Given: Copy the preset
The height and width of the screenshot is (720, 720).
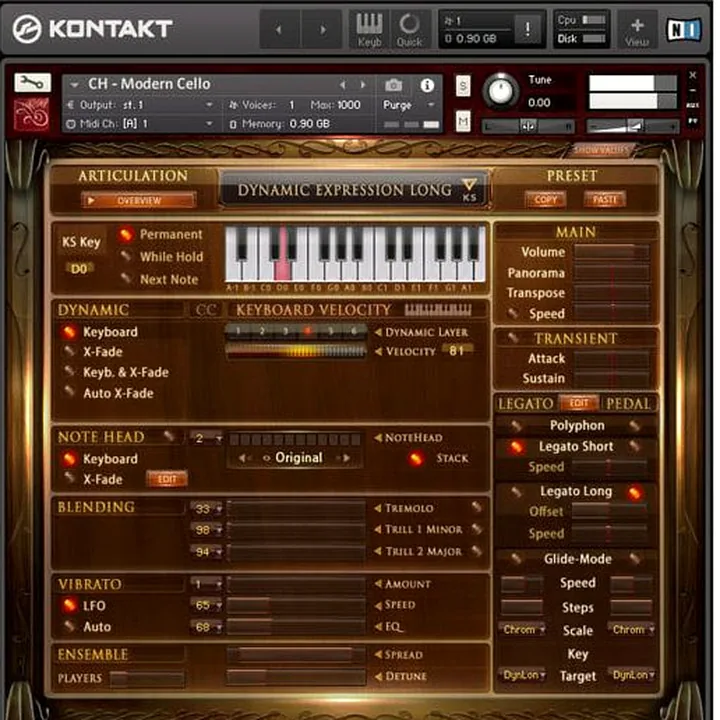Looking at the screenshot, I should point(545,200).
